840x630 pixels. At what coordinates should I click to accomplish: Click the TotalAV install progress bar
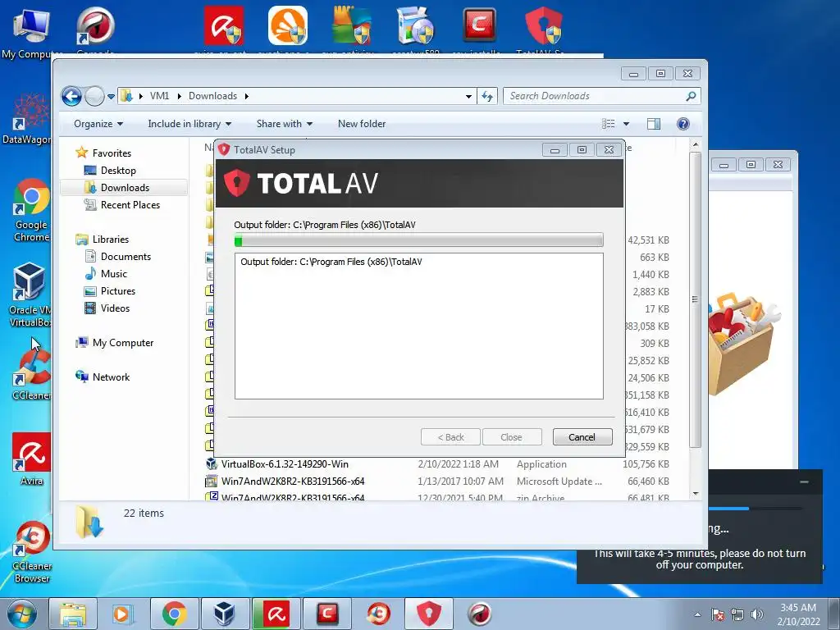419,240
